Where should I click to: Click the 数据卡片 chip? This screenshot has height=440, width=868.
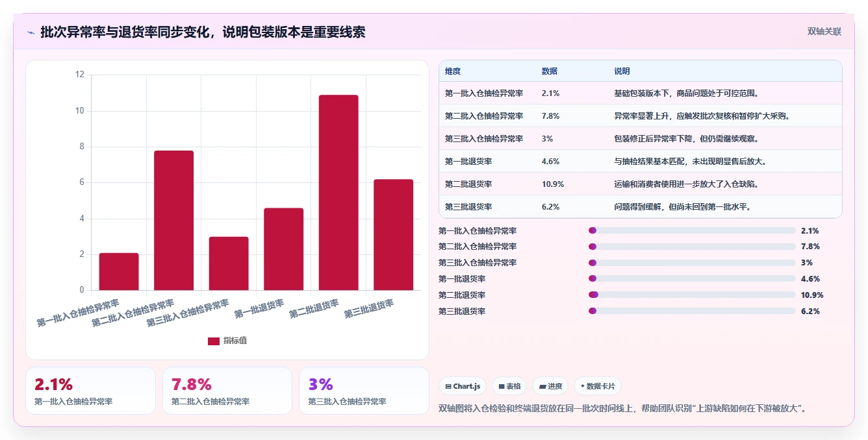coord(598,386)
